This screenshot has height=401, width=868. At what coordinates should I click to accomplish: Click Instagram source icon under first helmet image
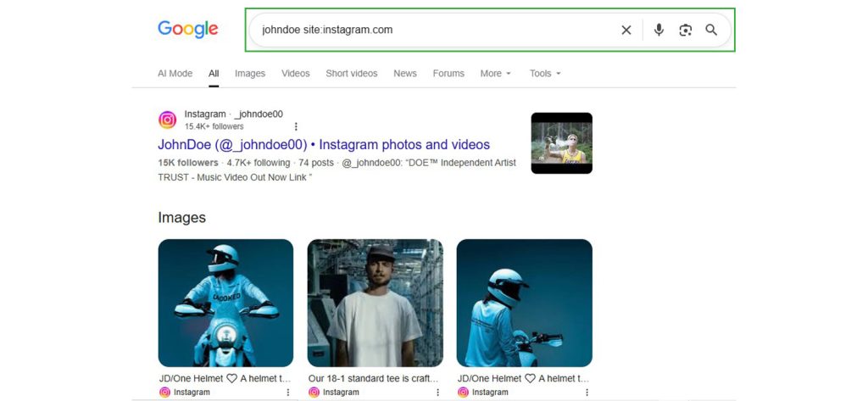pos(164,393)
